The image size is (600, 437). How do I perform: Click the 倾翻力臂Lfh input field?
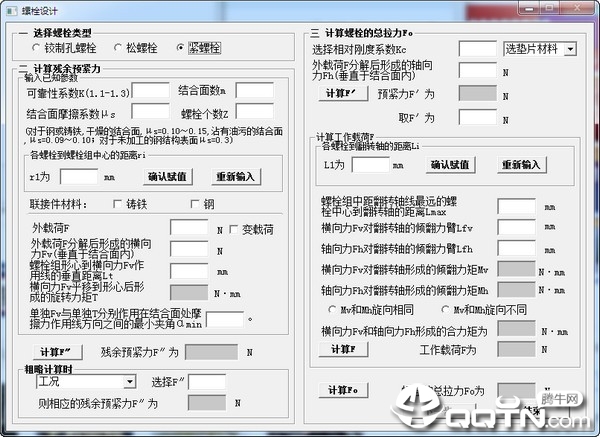pos(517,248)
